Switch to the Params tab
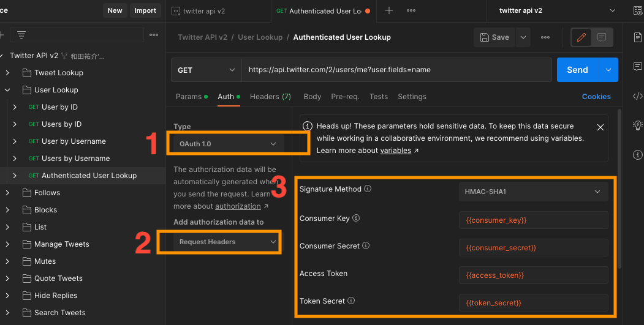The width and height of the screenshot is (644, 325). (x=191, y=97)
